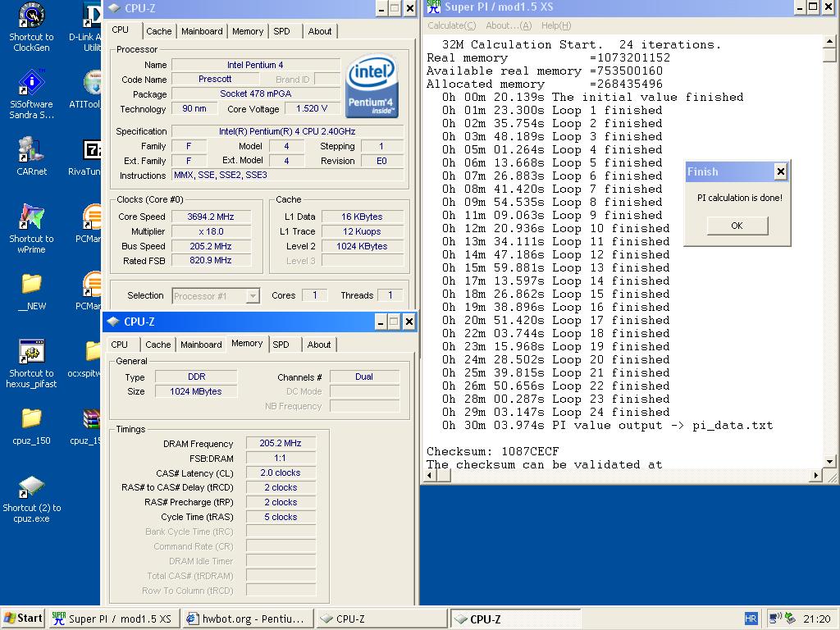Viewport: 840px width, 630px height.
Task: Switch to Cache tab in top CPU-Z window
Action: tap(159, 31)
